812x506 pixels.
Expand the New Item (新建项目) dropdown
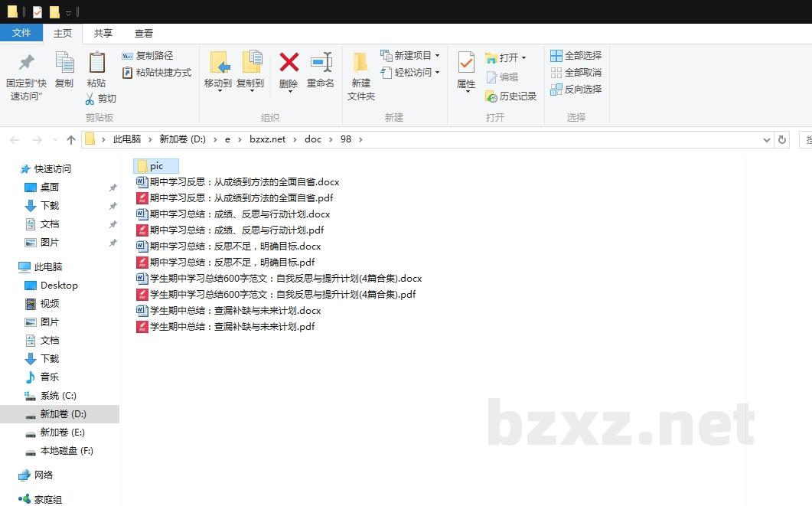pos(437,56)
